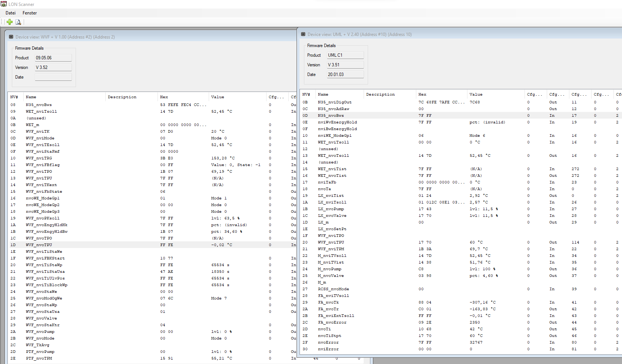Image resolution: width=622 pixels, height=364 pixels.
Task: Click NV# column header in UML window
Action: click(308, 95)
